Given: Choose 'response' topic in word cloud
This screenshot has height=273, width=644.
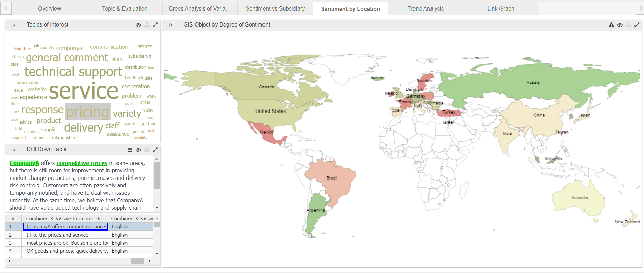Looking at the screenshot, I should [x=43, y=110].
